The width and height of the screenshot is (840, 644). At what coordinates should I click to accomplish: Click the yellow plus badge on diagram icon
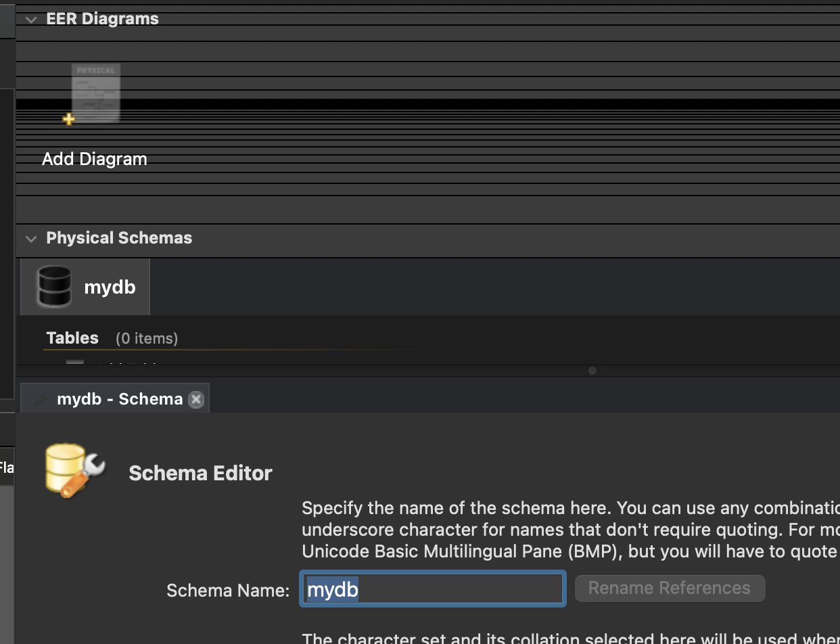pos(68,119)
